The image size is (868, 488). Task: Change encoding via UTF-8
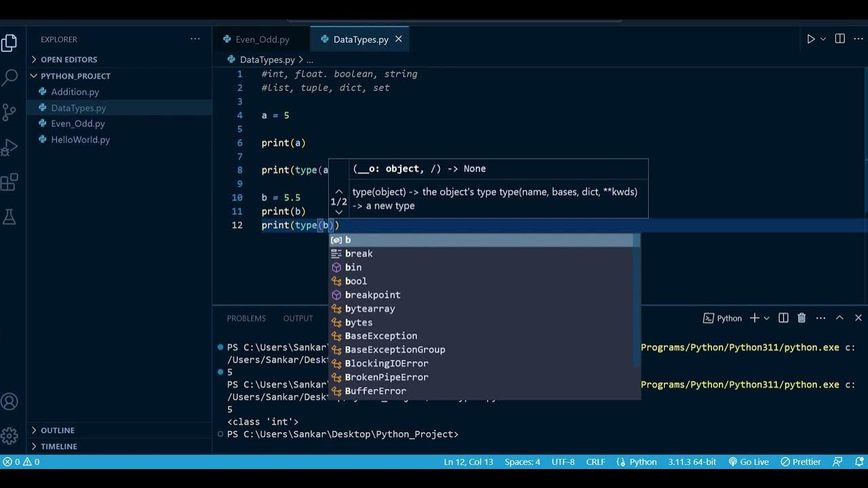(x=563, y=462)
